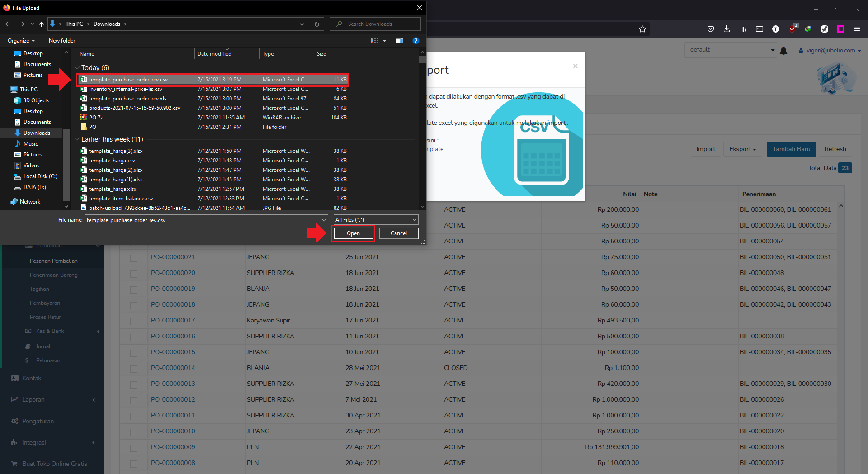Open Proses Retur menu item
This screenshot has height=474, width=868.
coord(45,317)
